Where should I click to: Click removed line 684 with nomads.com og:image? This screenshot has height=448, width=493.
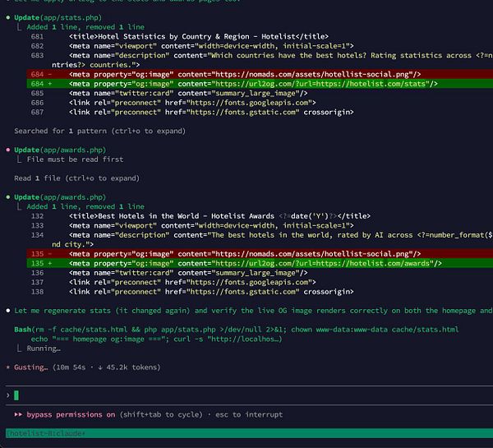[x=260, y=74]
